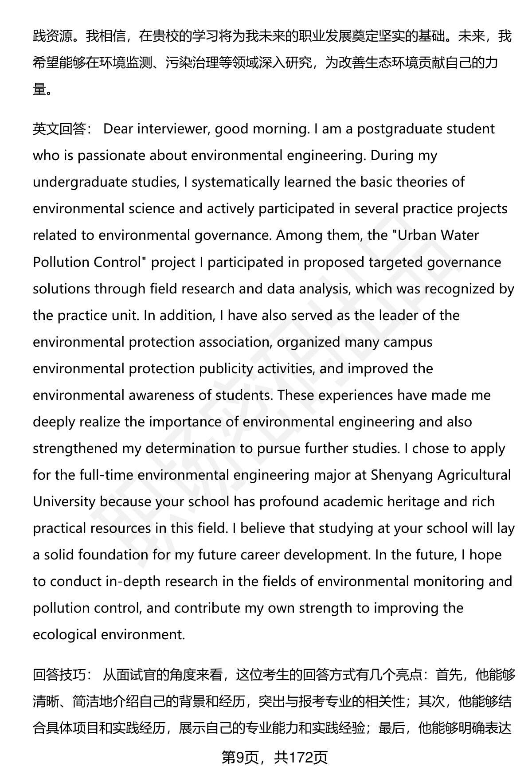The image size is (532, 778).
Task: Click the final words "ecological environment."
Action: pyautogui.click(x=109, y=634)
